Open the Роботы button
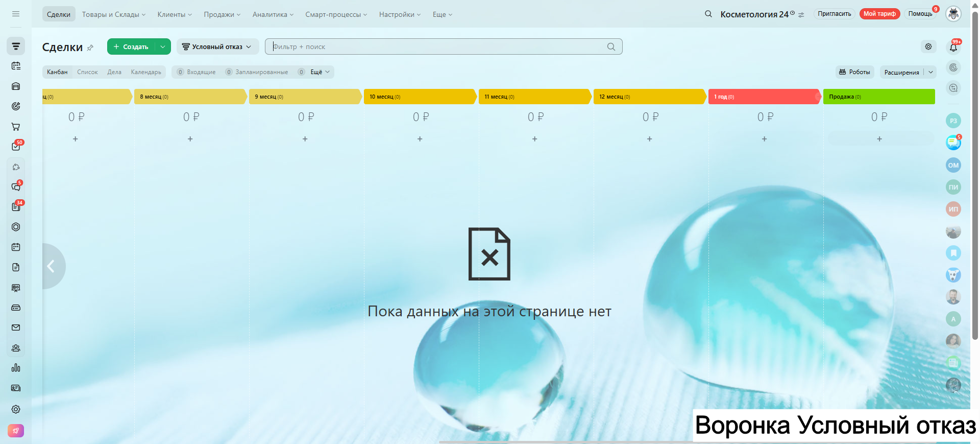Screen dimensions: 980x444 click(855, 72)
